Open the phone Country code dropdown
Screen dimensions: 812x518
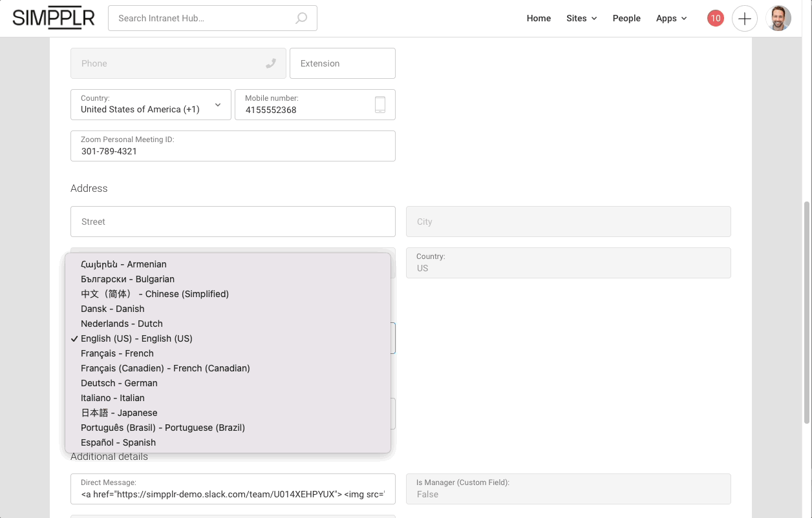151,105
